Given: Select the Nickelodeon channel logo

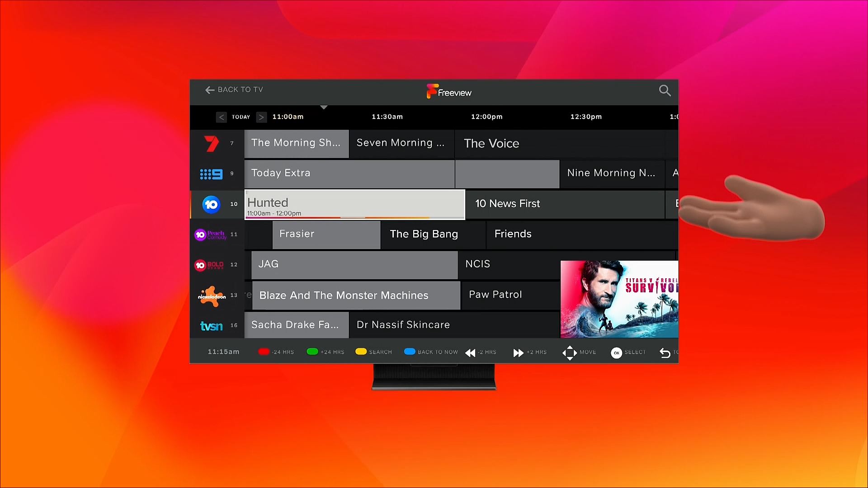Looking at the screenshot, I should click(211, 296).
